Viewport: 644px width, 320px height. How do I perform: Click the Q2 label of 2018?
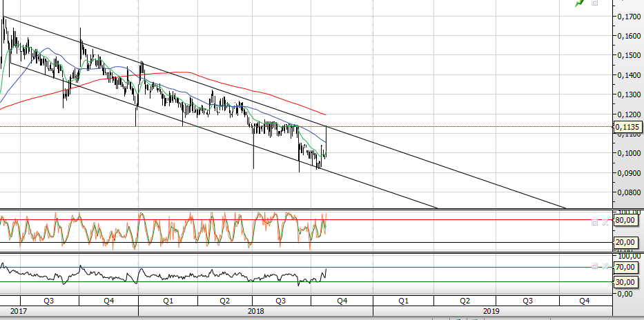[224, 301]
